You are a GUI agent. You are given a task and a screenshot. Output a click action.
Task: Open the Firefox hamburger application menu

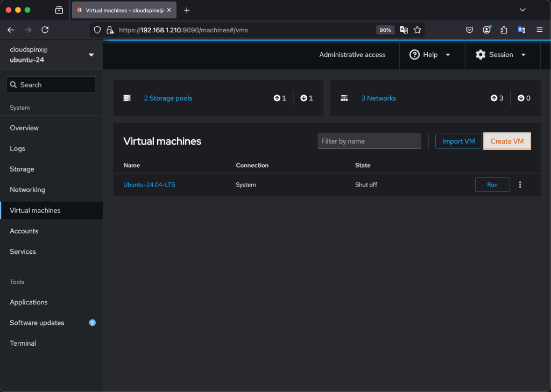[539, 30]
